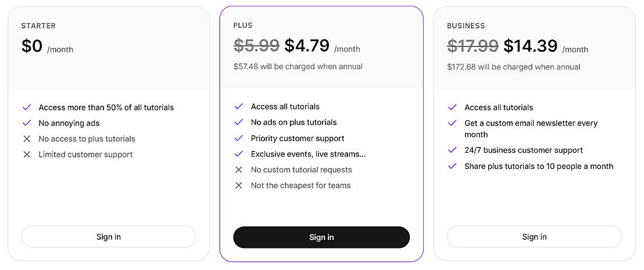Screen dimensions: 644x270
Task: Click the $14.39 discounted Business price
Action: pyautogui.click(x=530, y=46)
